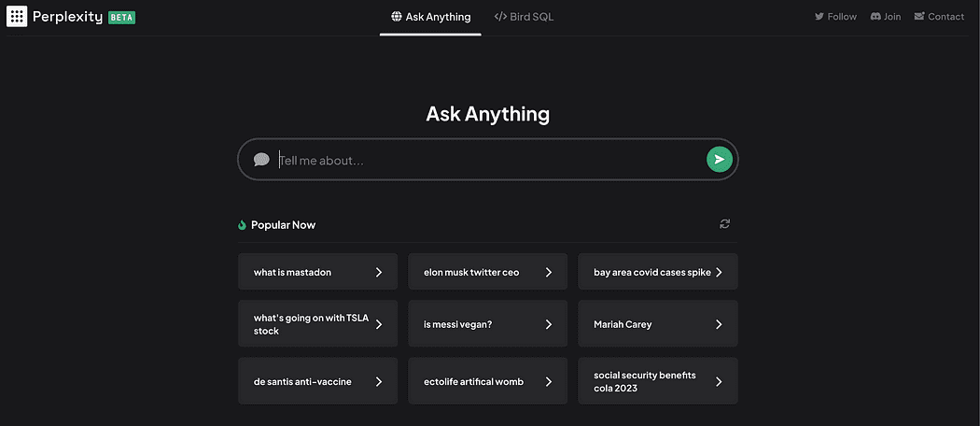Click the Discord Join icon
The width and height of the screenshot is (980, 426).
click(875, 17)
